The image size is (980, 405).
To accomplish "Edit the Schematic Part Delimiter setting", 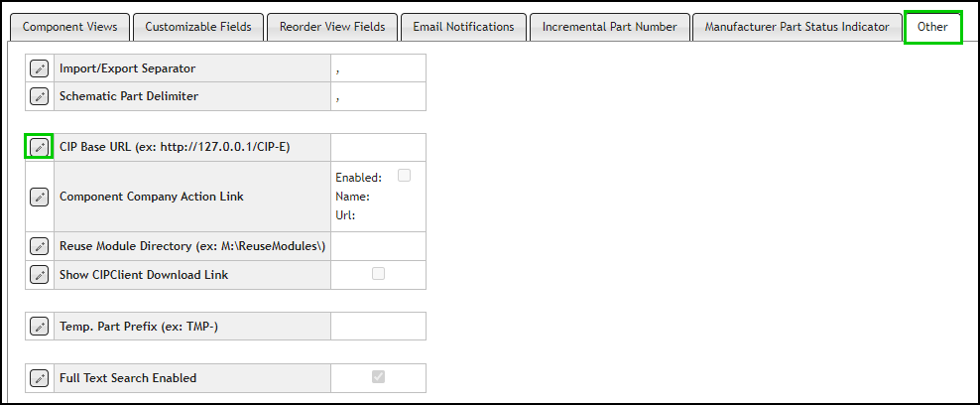I will point(40,97).
